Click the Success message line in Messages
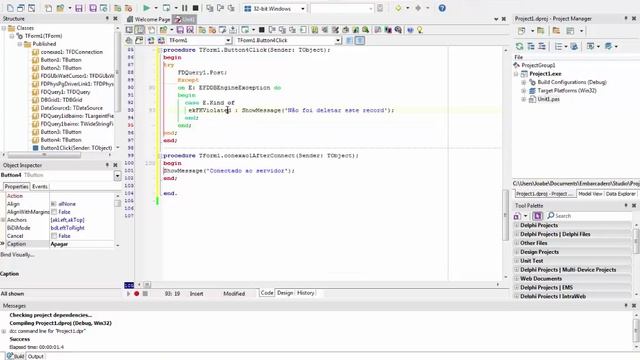Screen dimensions: 640x360 (20, 339)
